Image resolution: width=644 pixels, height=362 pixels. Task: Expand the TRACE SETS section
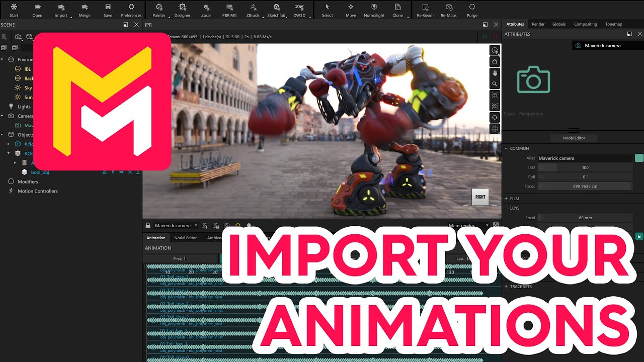point(506,287)
